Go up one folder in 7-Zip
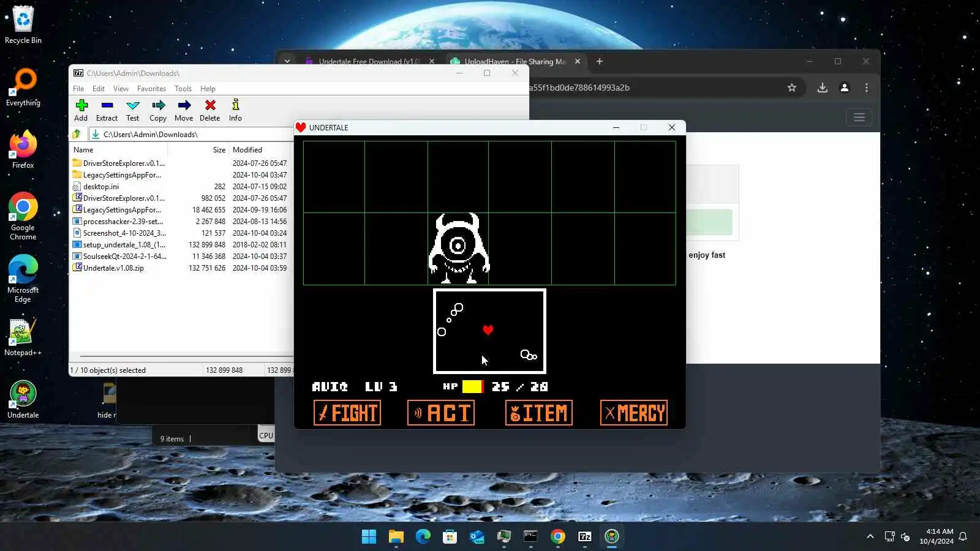Screen dimensions: 980x551 coord(77,134)
